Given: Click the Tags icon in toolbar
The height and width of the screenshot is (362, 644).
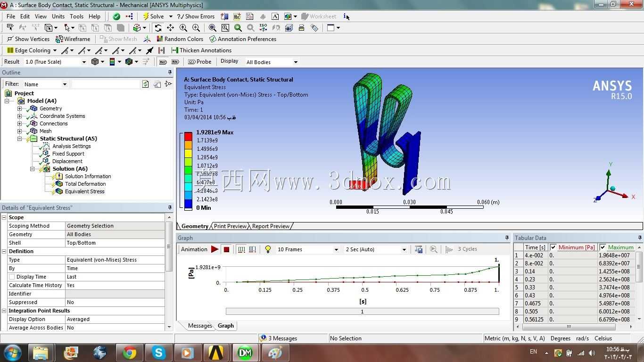Looking at the screenshot, I should click(x=314, y=28).
